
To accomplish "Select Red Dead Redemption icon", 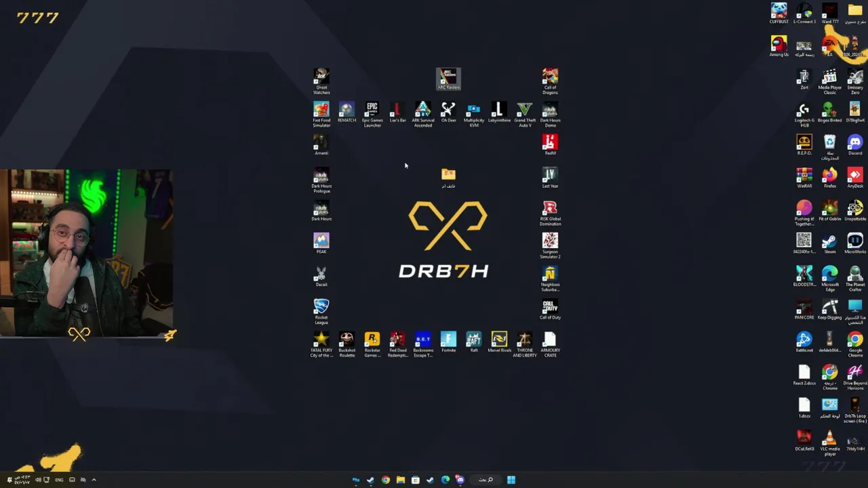I will pyautogui.click(x=397, y=345).
